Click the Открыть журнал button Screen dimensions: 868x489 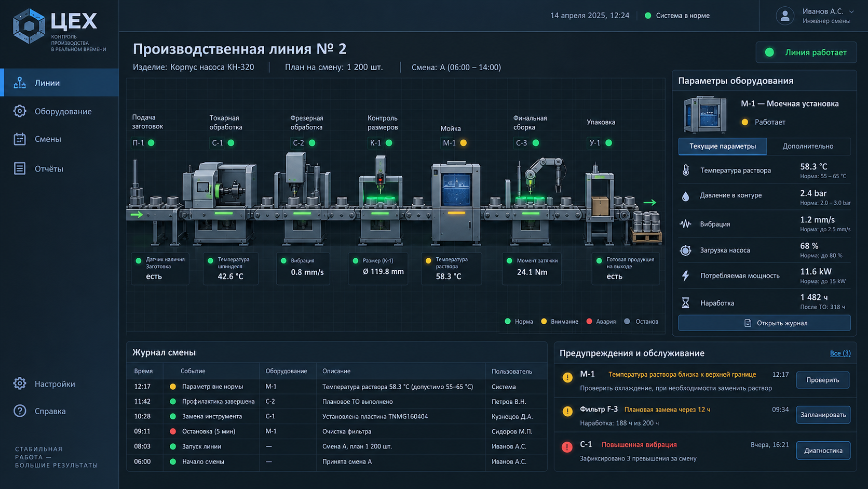(x=764, y=323)
